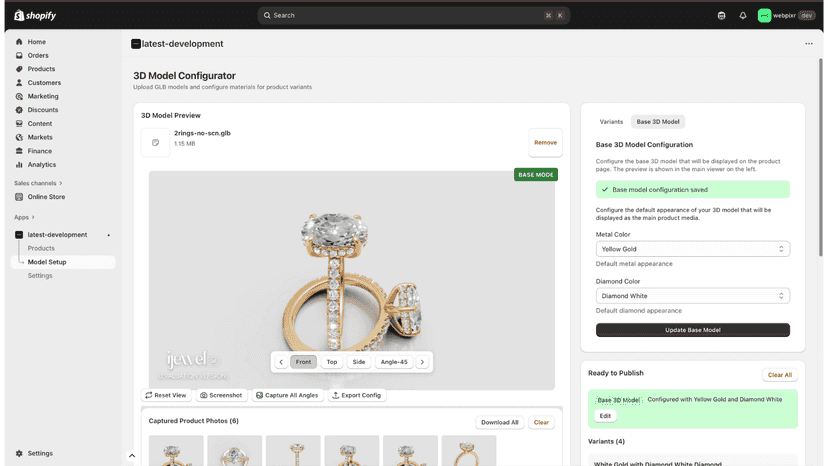Go to previous camera angle arrow
Screen dimensions: 828x466
pyautogui.click(x=281, y=362)
